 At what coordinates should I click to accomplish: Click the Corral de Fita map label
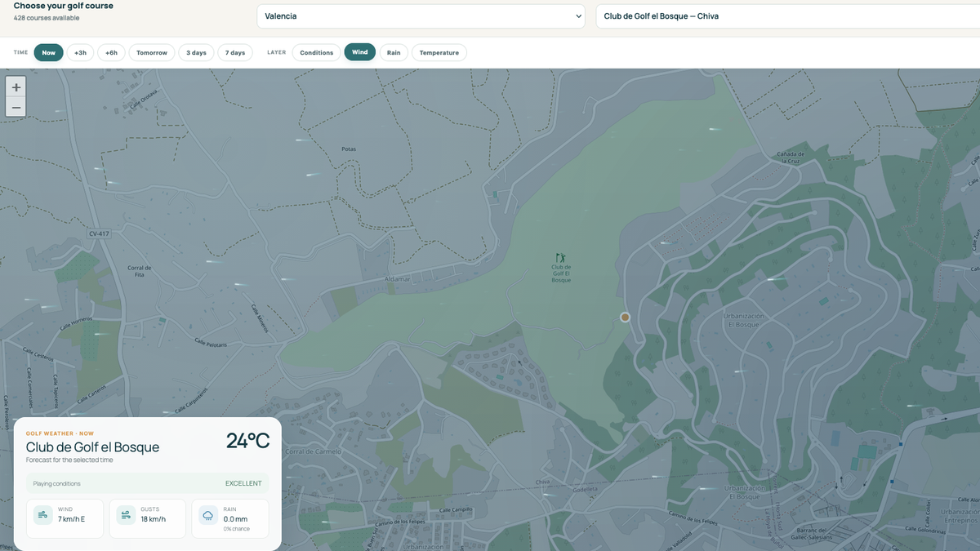tap(140, 271)
